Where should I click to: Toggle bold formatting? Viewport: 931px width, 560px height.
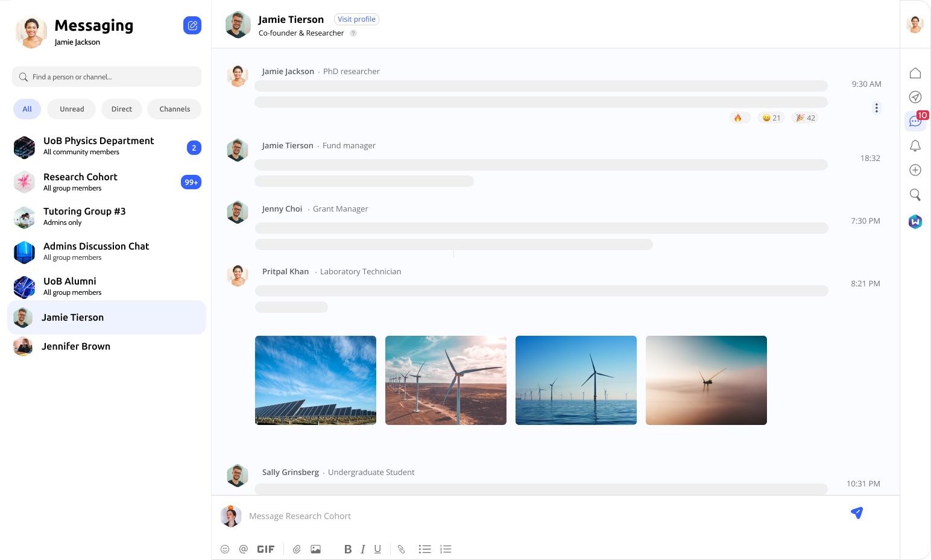pyautogui.click(x=348, y=549)
